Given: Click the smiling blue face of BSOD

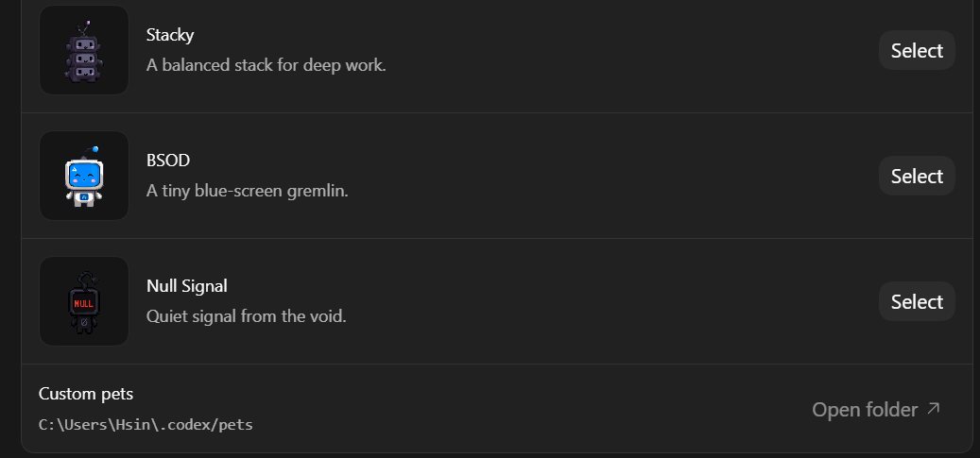Looking at the screenshot, I should pos(84,175).
